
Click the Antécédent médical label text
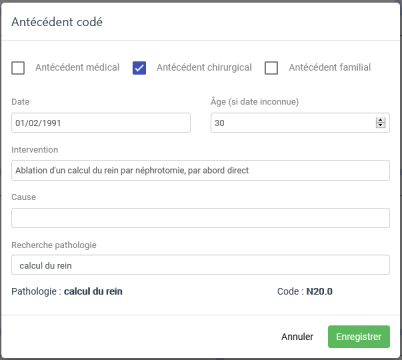tap(77, 68)
